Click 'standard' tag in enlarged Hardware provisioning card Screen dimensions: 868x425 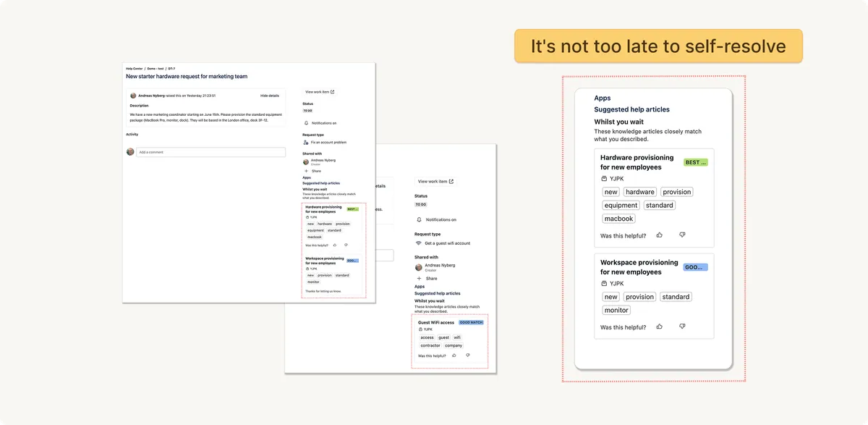point(660,205)
